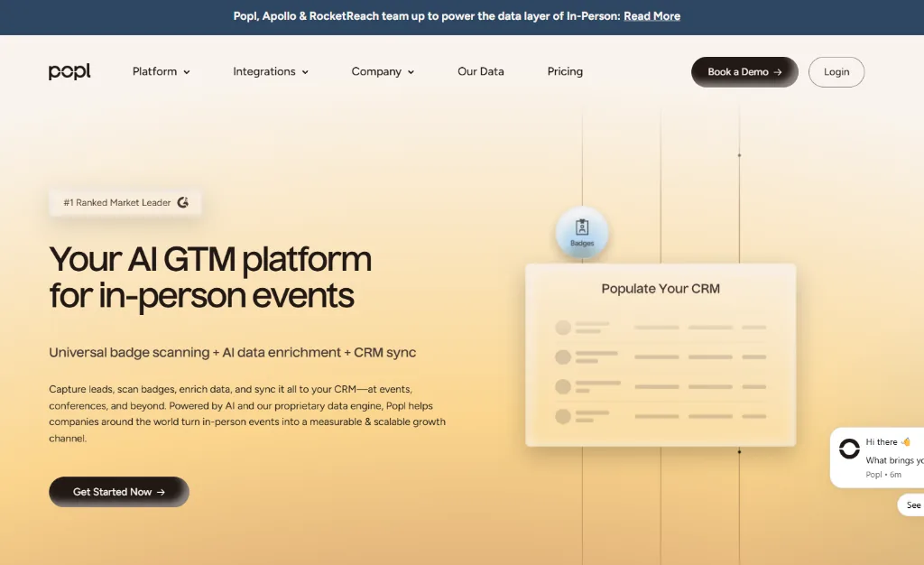Click the Your AI GTM platform headline

(x=210, y=277)
